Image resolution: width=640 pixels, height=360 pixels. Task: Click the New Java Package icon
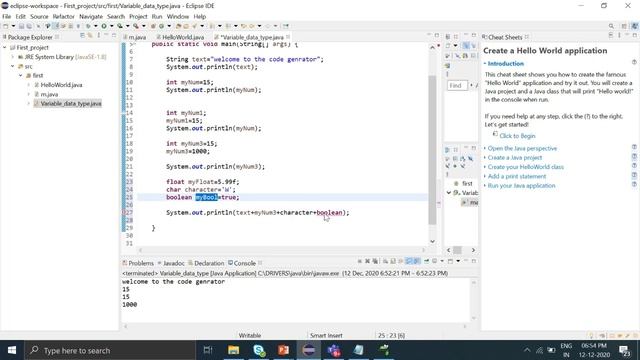153,26
